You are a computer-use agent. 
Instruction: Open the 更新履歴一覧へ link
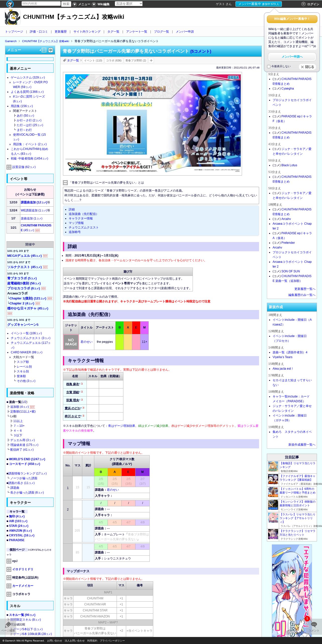tap(305, 289)
